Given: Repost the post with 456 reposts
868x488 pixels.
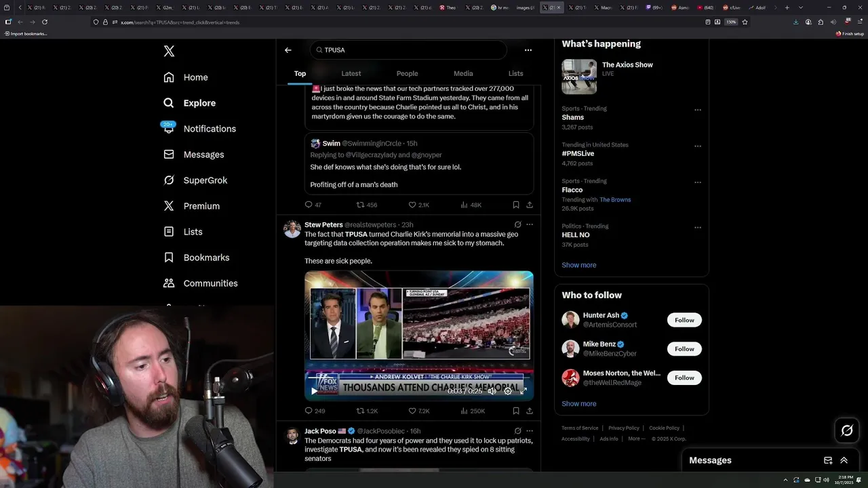Looking at the screenshot, I should 367,205.
